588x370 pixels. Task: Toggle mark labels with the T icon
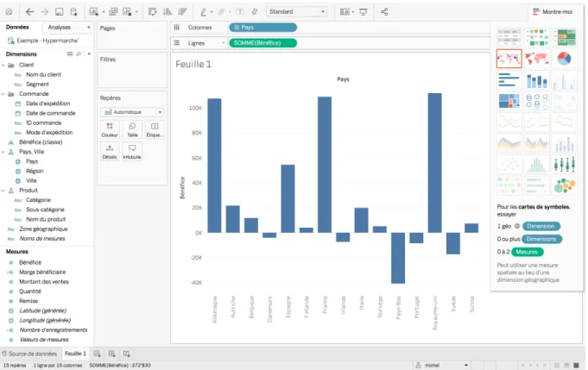click(240, 11)
